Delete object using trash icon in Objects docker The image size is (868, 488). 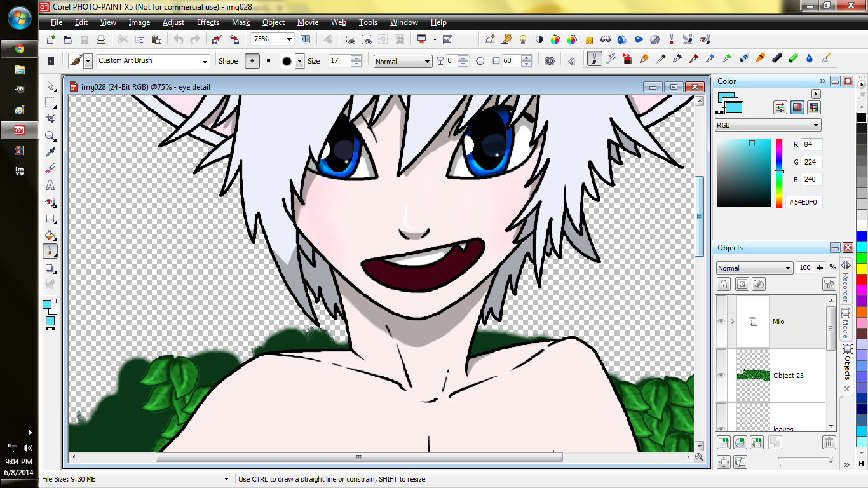click(x=829, y=442)
